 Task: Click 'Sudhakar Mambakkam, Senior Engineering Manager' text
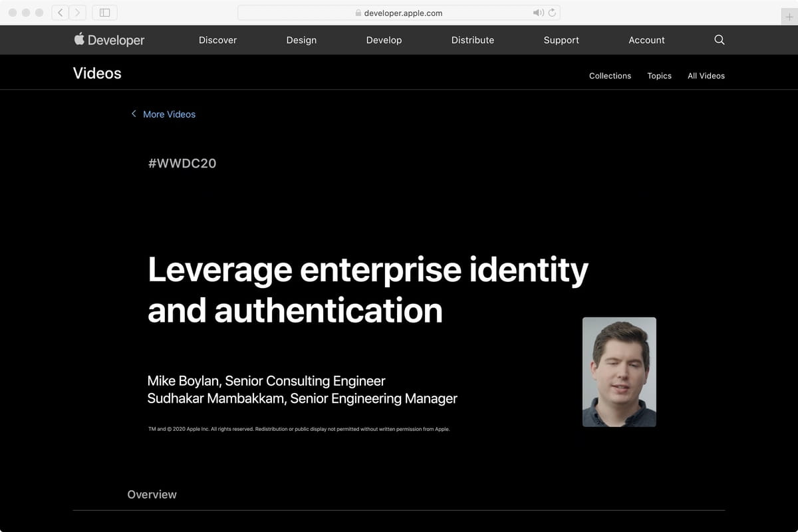pos(302,399)
